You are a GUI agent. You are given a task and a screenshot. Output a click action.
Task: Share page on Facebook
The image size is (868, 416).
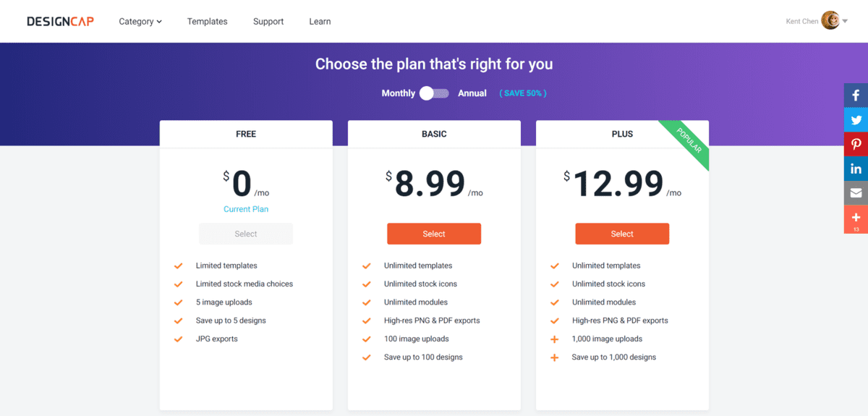point(856,95)
